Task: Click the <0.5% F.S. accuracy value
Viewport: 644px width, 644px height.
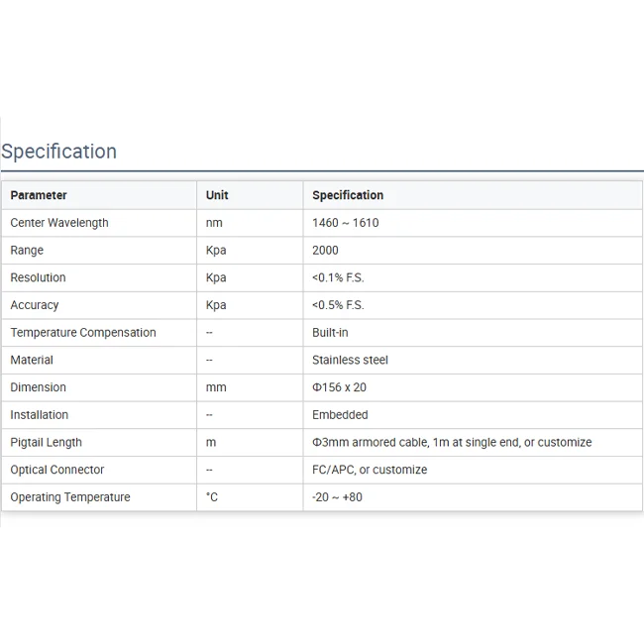Action: 338,305
